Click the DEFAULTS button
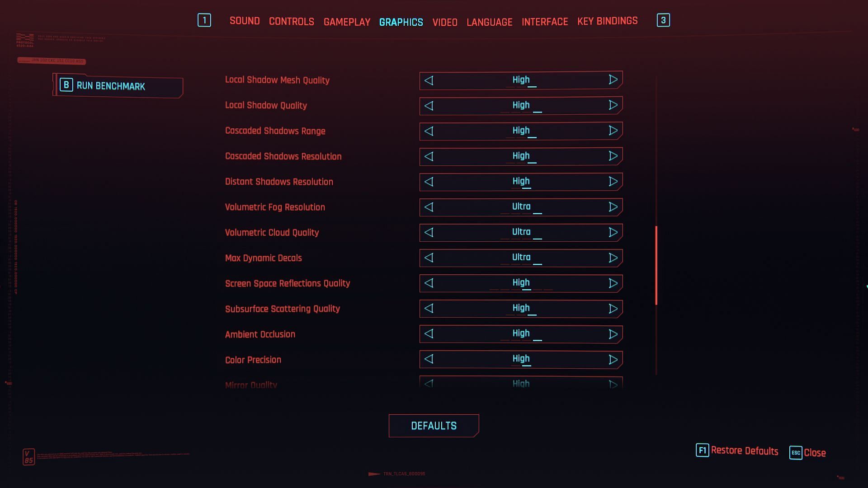Viewport: 868px width, 488px height. pyautogui.click(x=434, y=426)
